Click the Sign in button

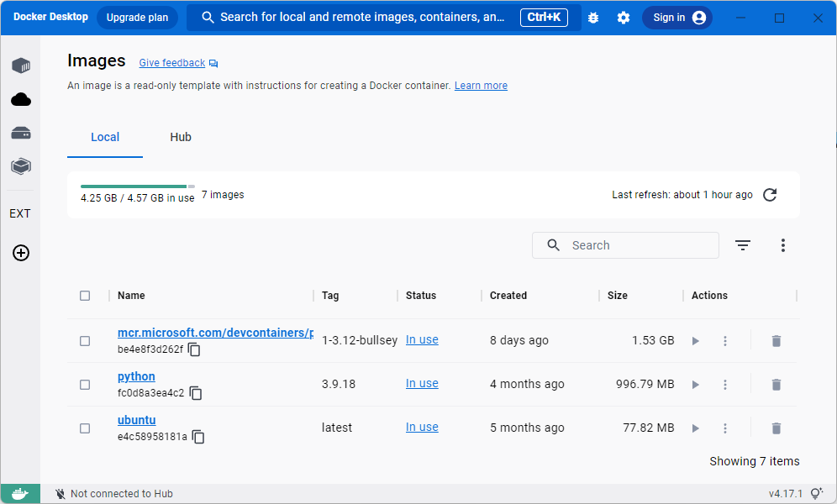pos(676,18)
